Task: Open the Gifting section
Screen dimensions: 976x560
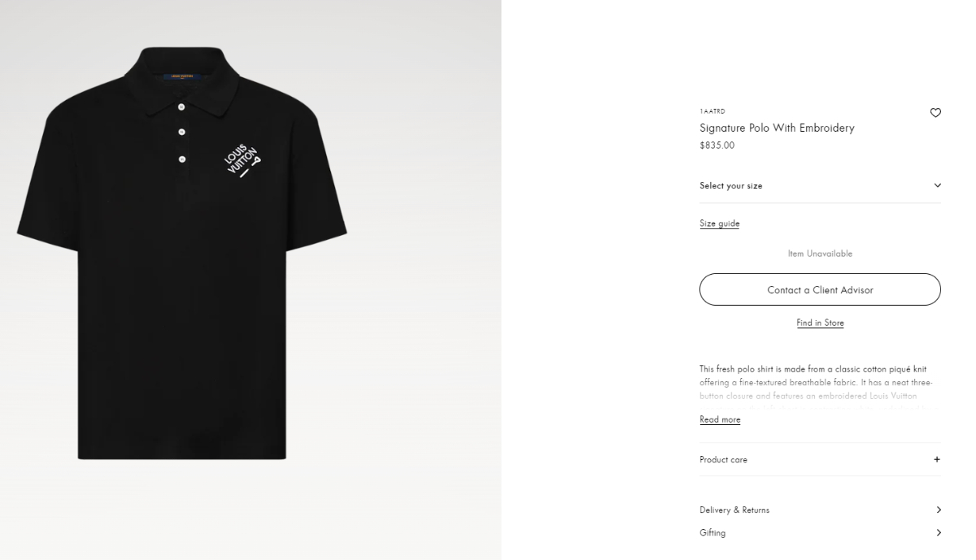Action: (x=820, y=532)
